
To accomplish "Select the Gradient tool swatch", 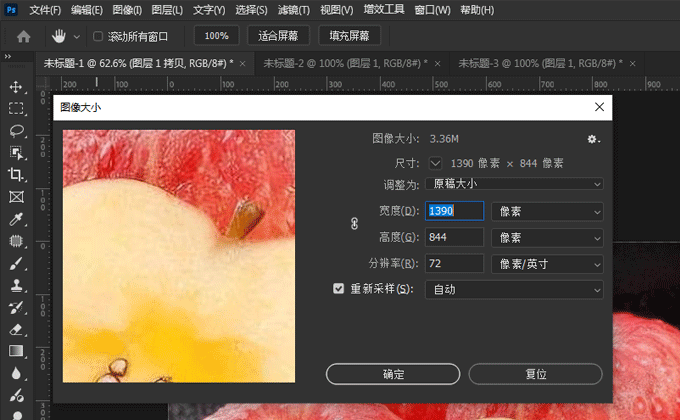I will 16,351.
